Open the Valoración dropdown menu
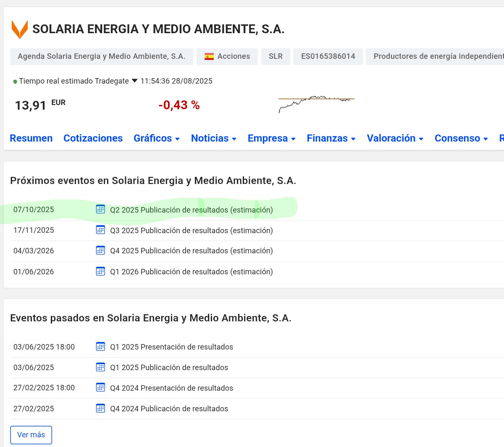The width and height of the screenshot is (504, 447). 395,138
